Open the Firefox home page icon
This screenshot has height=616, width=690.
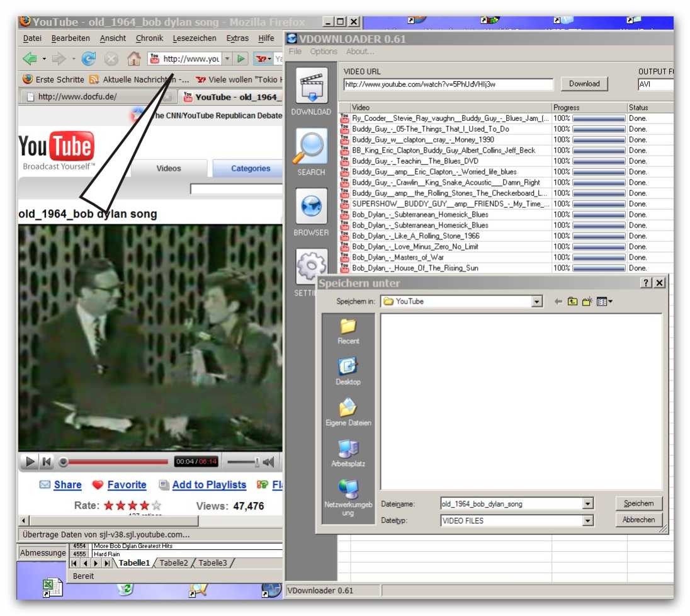(133, 59)
